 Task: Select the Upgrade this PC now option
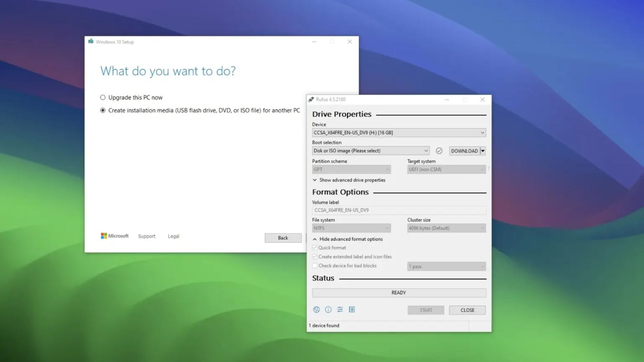102,97
